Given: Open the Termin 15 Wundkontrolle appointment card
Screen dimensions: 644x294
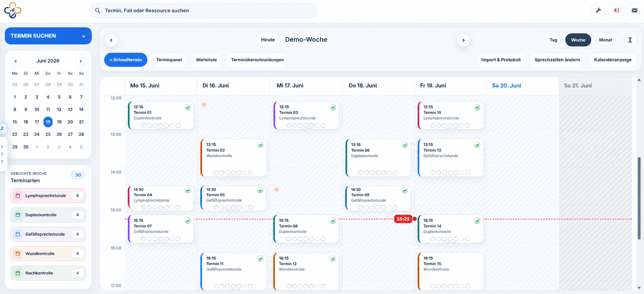Looking at the screenshot, I should (x=450, y=271).
